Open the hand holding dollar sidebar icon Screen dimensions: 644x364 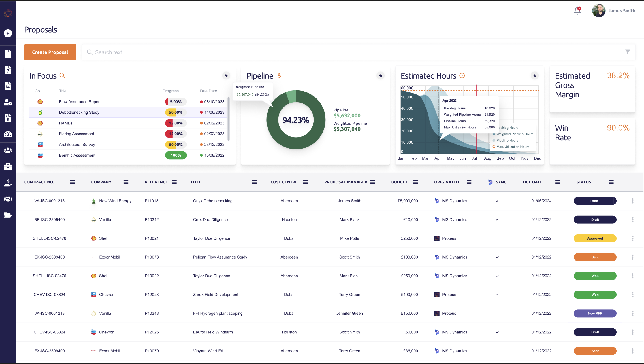coord(8,183)
